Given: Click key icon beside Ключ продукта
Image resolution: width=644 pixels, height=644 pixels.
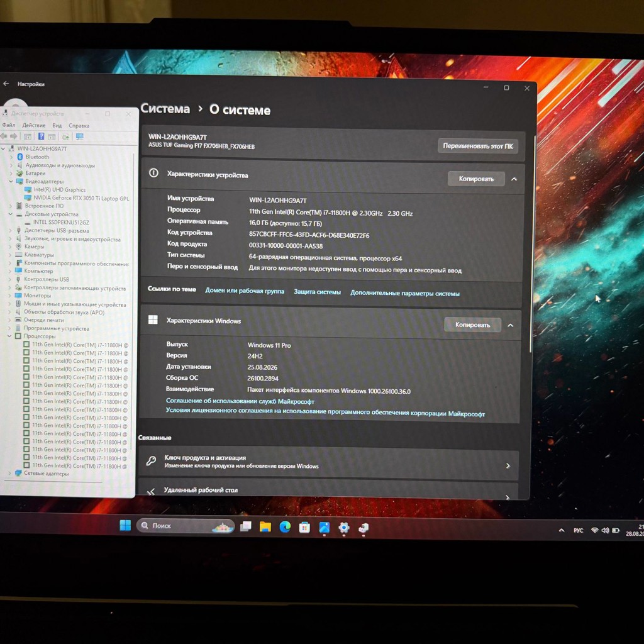Looking at the screenshot, I should [151, 460].
